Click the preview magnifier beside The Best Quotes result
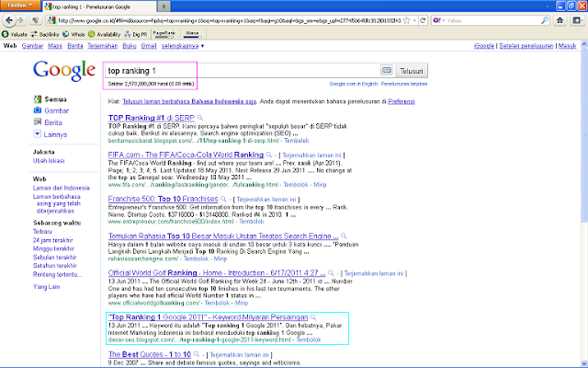The height and width of the screenshot is (368, 588). (197, 354)
